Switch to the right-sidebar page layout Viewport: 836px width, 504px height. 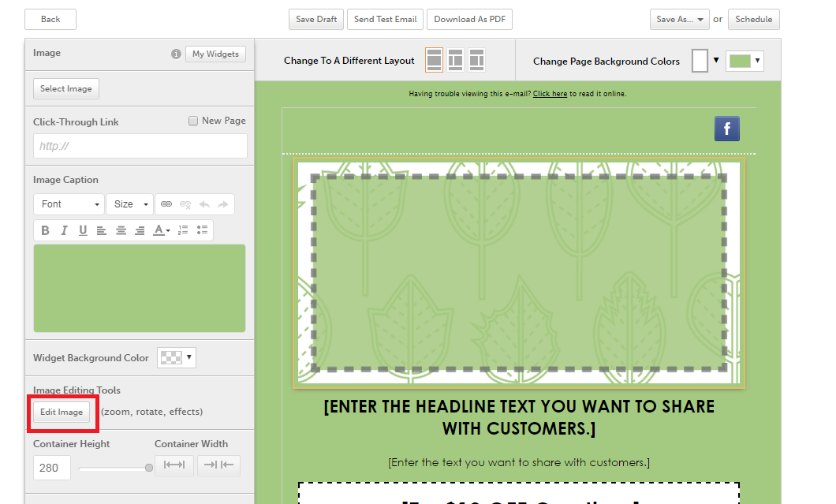(476, 60)
